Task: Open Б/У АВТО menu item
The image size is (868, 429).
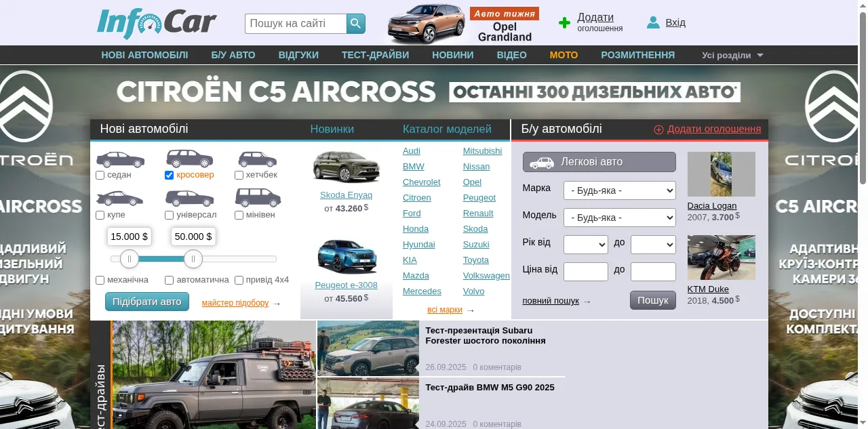Action: pyautogui.click(x=233, y=55)
